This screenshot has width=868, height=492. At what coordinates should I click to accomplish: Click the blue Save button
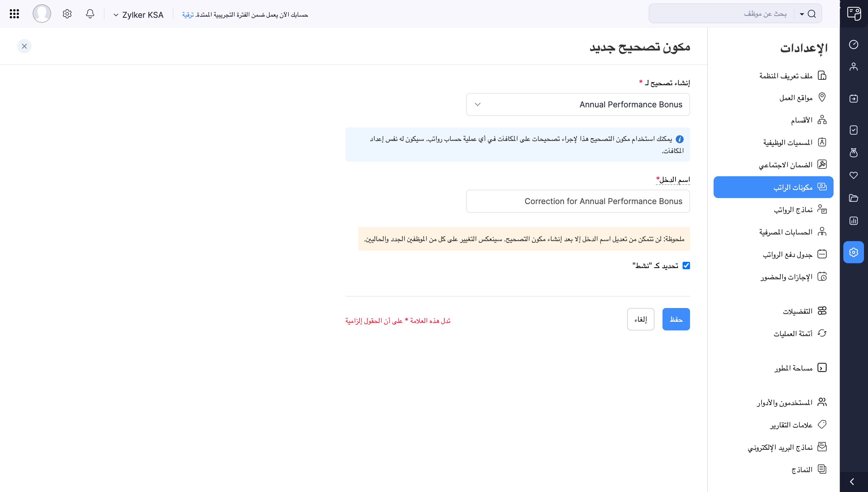pyautogui.click(x=676, y=319)
